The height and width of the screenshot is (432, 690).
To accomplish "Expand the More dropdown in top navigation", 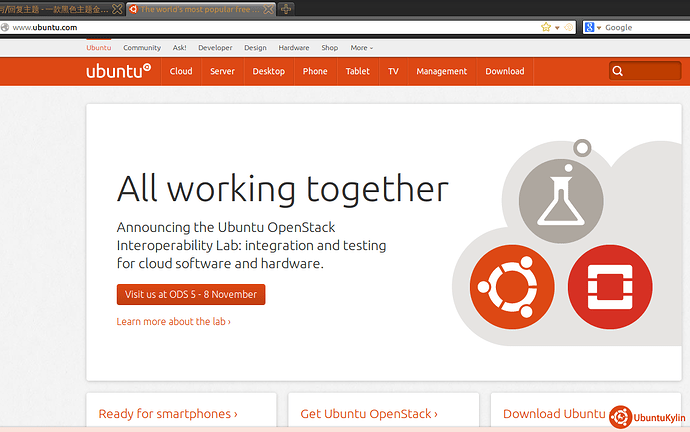I will (x=361, y=47).
